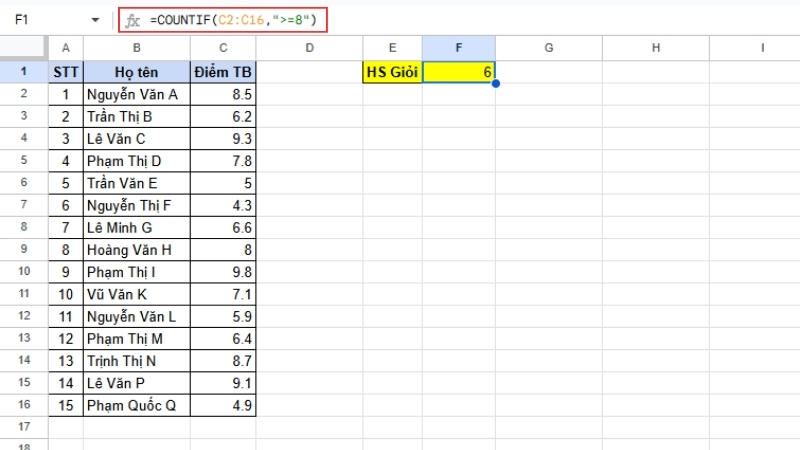Image resolution: width=800 pixels, height=450 pixels.
Task: Click the score cell containing 9.8
Action: click(222, 271)
